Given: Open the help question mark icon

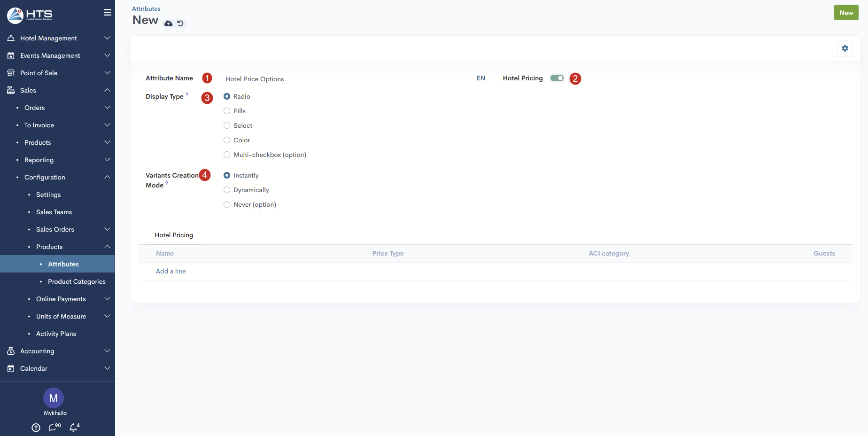Looking at the screenshot, I should 36,428.
